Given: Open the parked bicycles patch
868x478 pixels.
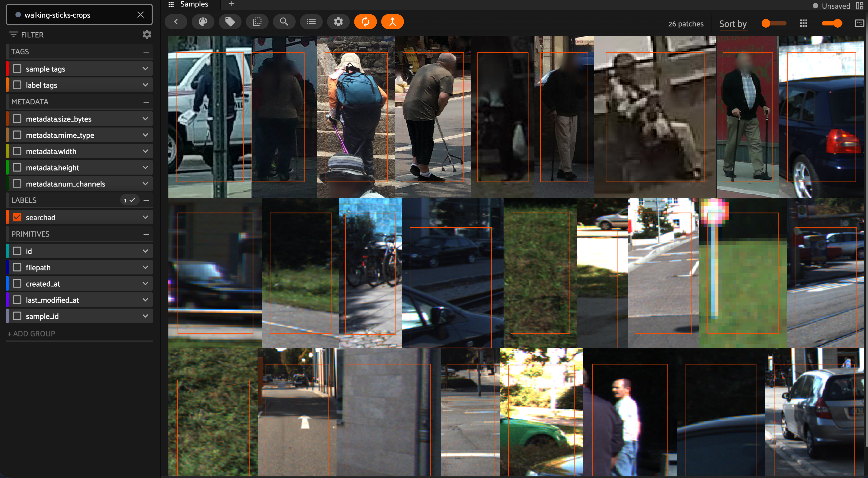Looking at the screenshot, I should click(370, 273).
